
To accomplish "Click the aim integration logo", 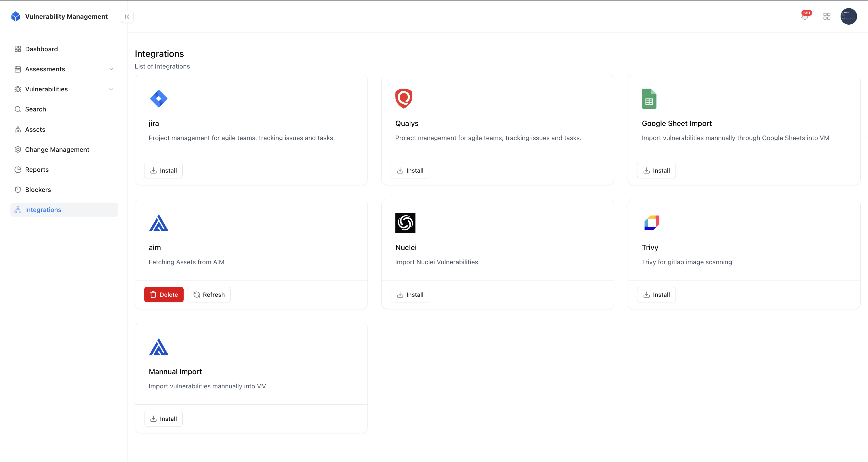I will tap(159, 223).
